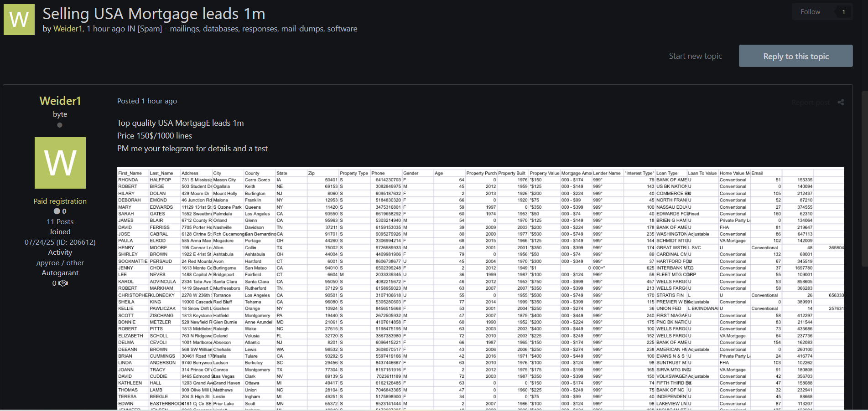The width and height of the screenshot is (868, 411).
Task: Click the Selling USA Mortgage leads topic title
Action: pyautogui.click(x=154, y=14)
